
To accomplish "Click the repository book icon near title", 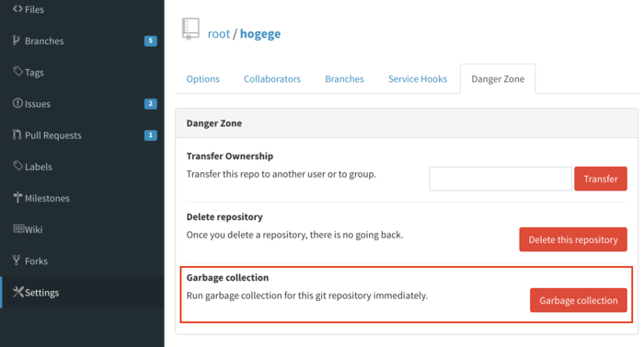I will [190, 29].
